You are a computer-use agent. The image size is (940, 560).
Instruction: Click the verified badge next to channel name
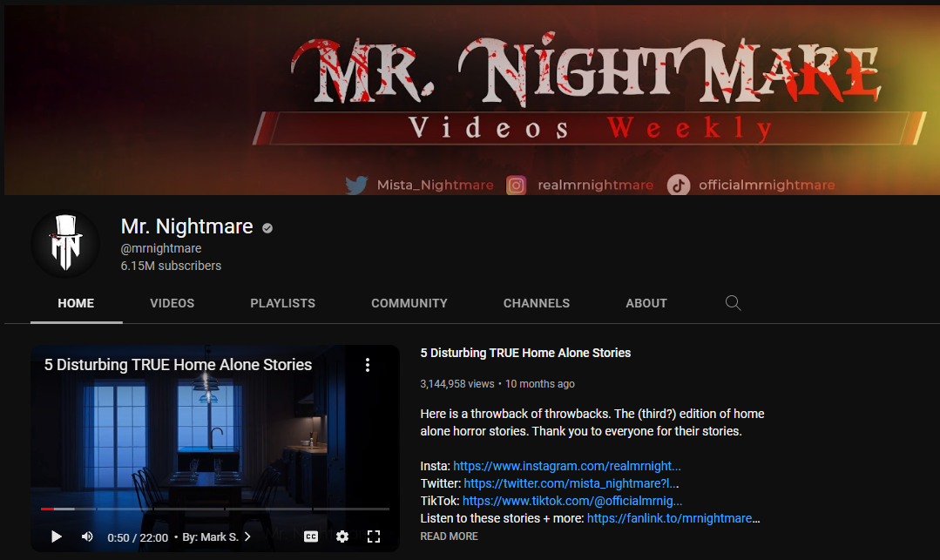coord(267,228)
